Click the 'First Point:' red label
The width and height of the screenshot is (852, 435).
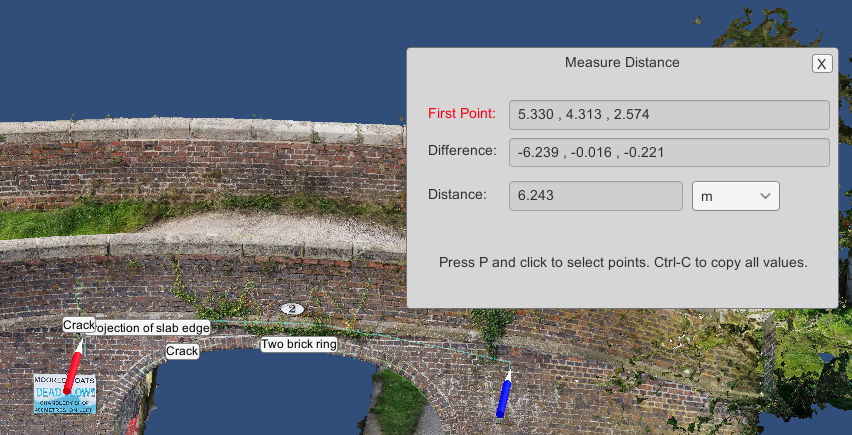pyautogui.click(x=462, y=114)
